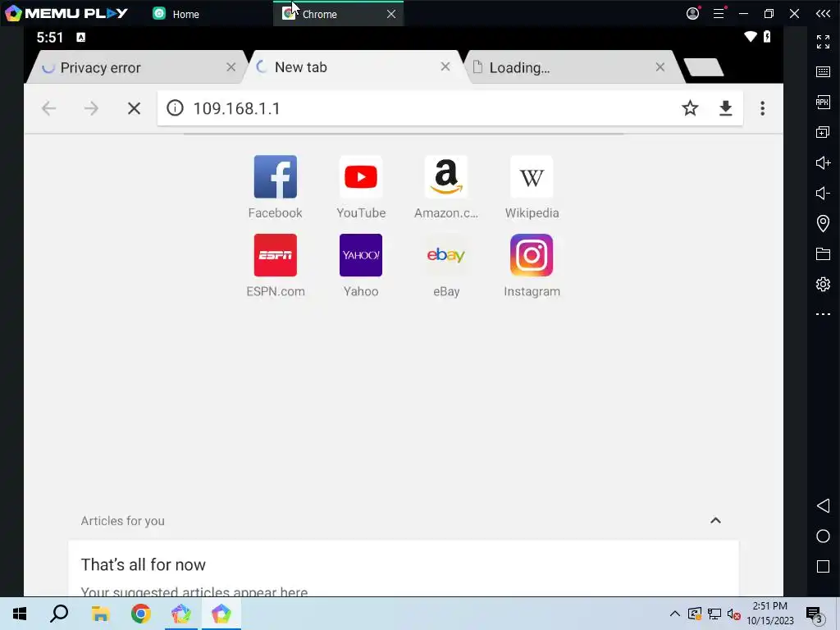Toggle MEmu fullscreen mode icon
The image size is (840, 630).
point(823,41)
